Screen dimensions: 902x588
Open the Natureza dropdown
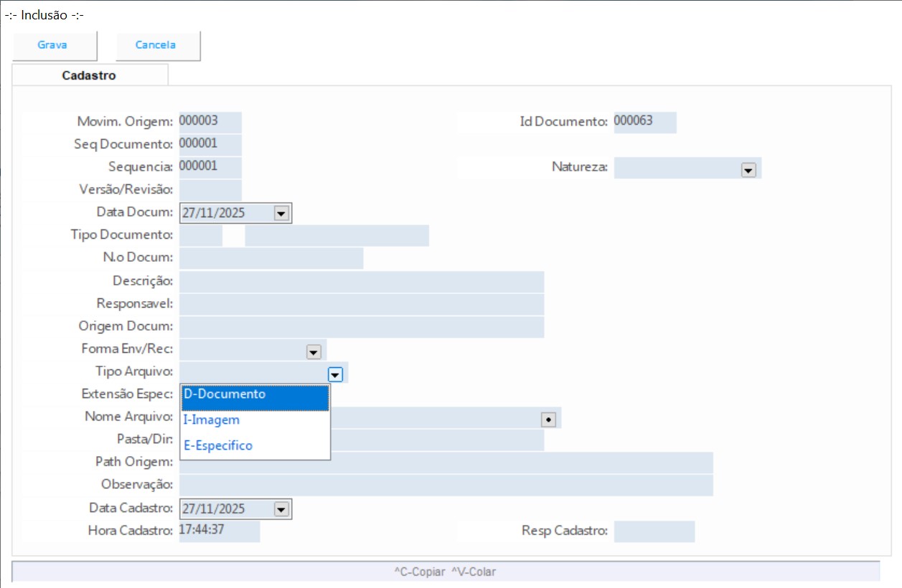[748, 169]
